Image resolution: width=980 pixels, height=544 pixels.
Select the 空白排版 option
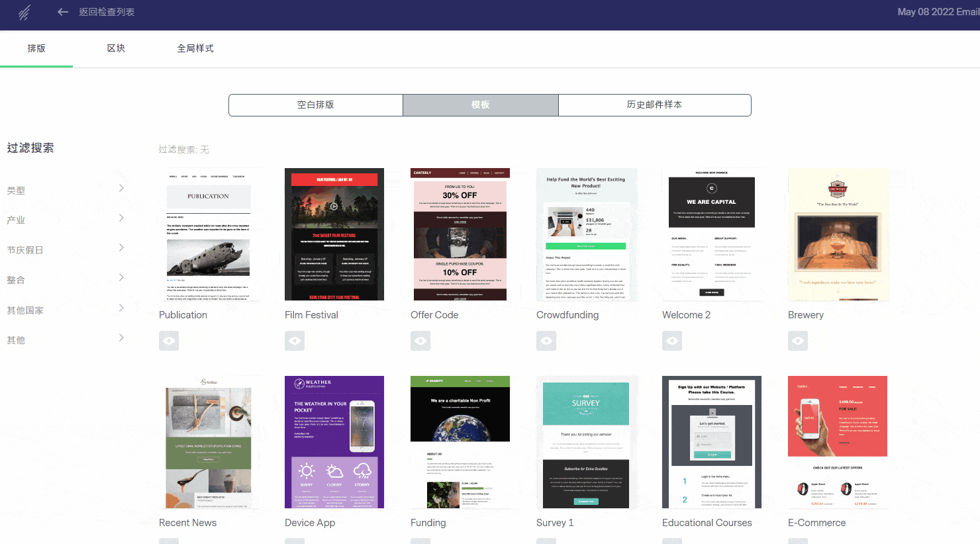[316, 105]
